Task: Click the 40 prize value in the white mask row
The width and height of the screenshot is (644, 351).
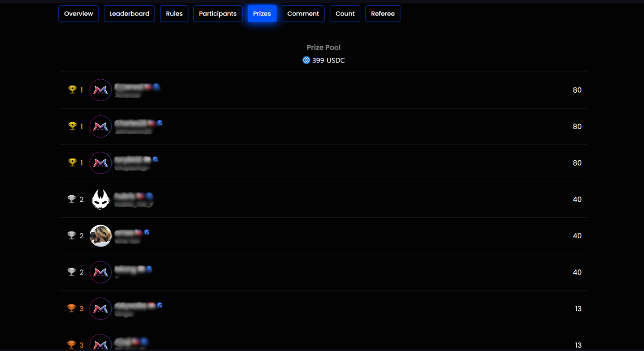Action: 577,200
